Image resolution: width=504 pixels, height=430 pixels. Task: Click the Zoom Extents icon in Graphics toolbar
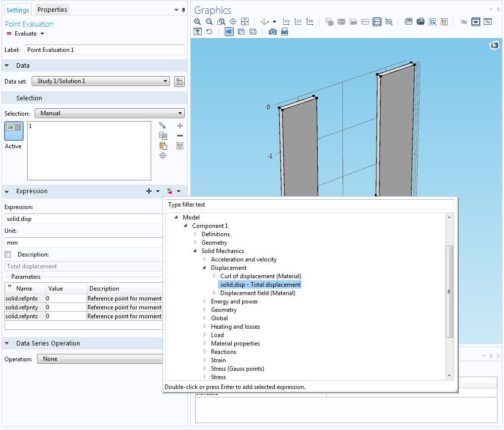coord(245,22)
